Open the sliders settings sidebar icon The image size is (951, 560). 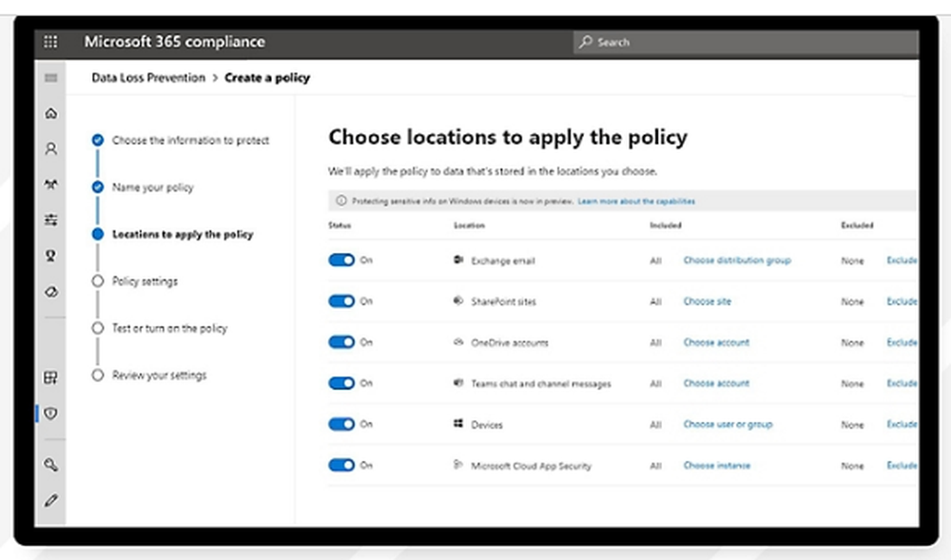click(x=51, y=220)
